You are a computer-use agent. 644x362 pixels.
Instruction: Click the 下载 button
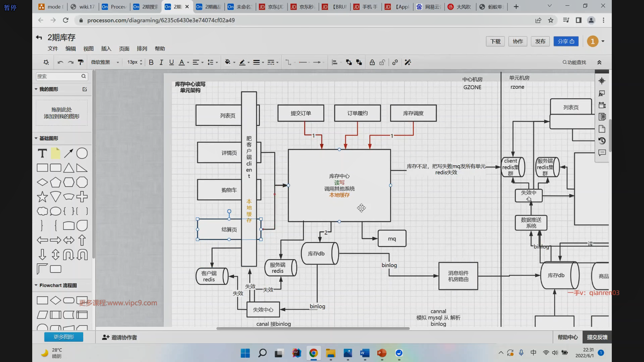[495, 41]
